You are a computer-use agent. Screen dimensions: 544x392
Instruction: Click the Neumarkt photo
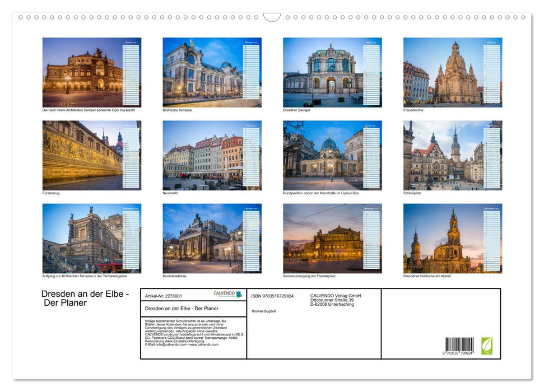point(202,156)
